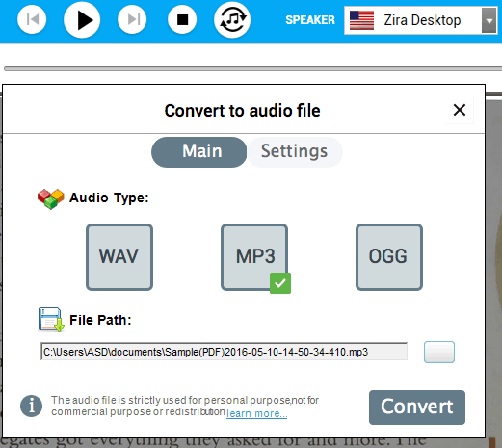Image resolution: width=502 pixels, height=448 pixels.
Task: Open the Zira Desktop voice selector
Action: click(x=421, y=20)
